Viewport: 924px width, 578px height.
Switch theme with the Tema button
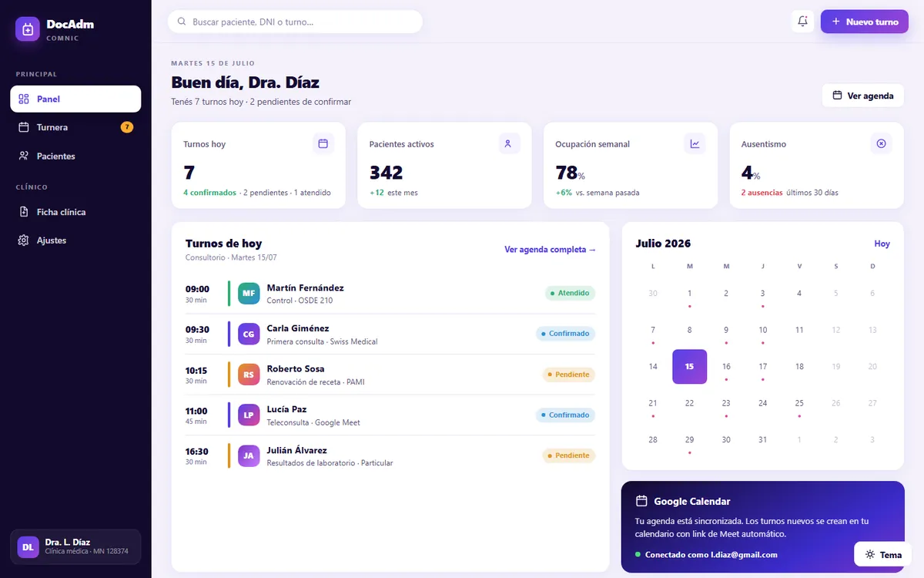pyautogui.click(x=883, y=554)
